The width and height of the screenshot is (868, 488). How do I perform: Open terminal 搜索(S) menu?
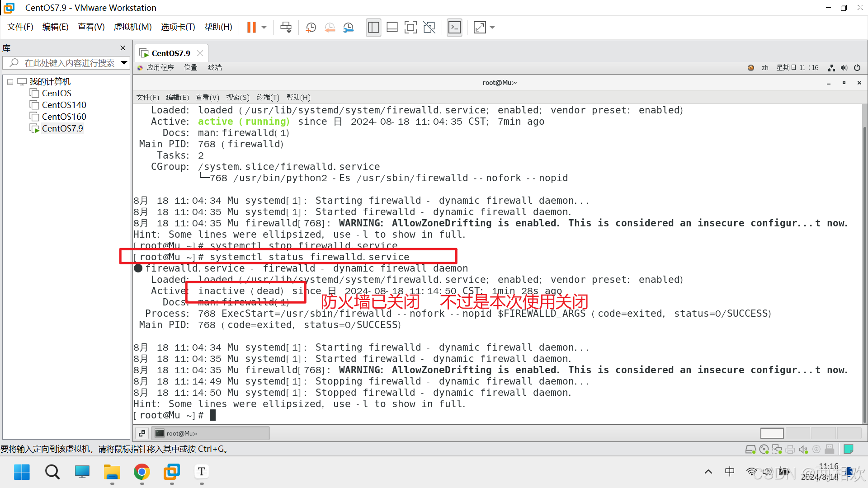[237, 98]
